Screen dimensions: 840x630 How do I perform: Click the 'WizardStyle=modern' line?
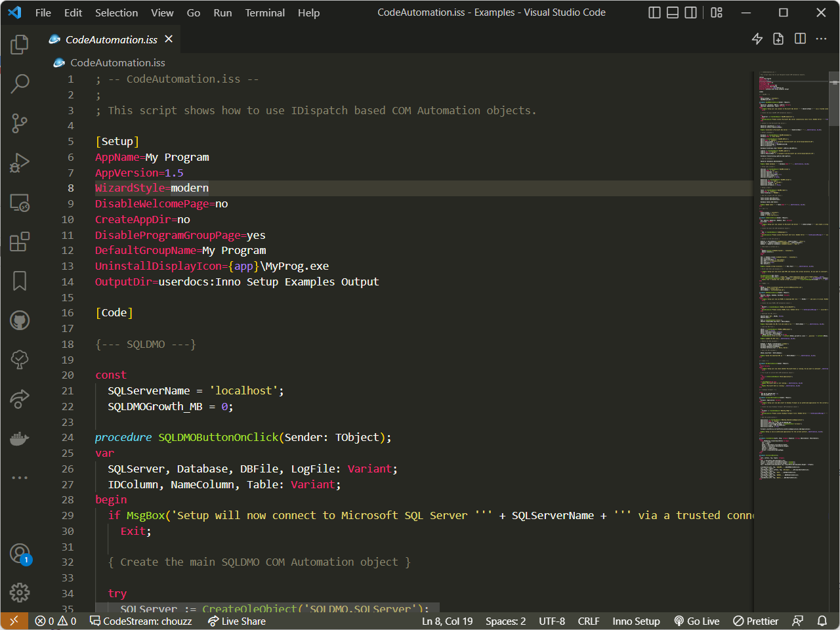[152, 188]
